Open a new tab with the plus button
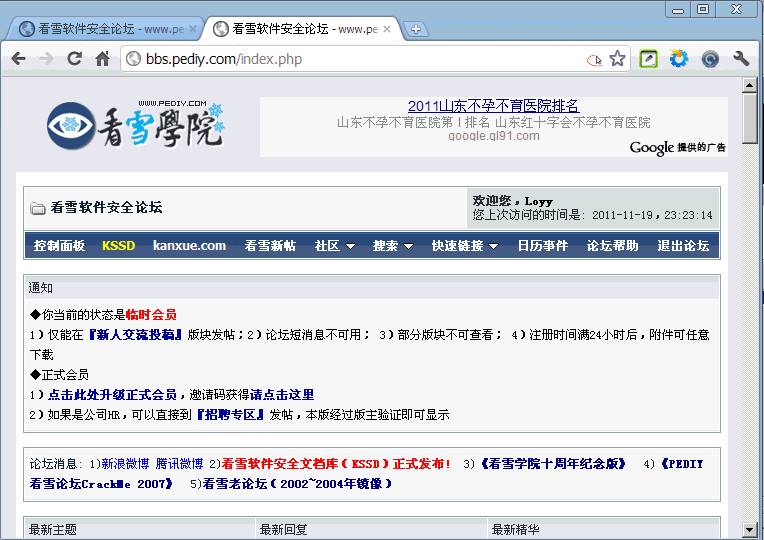 [x=416, y=29]
